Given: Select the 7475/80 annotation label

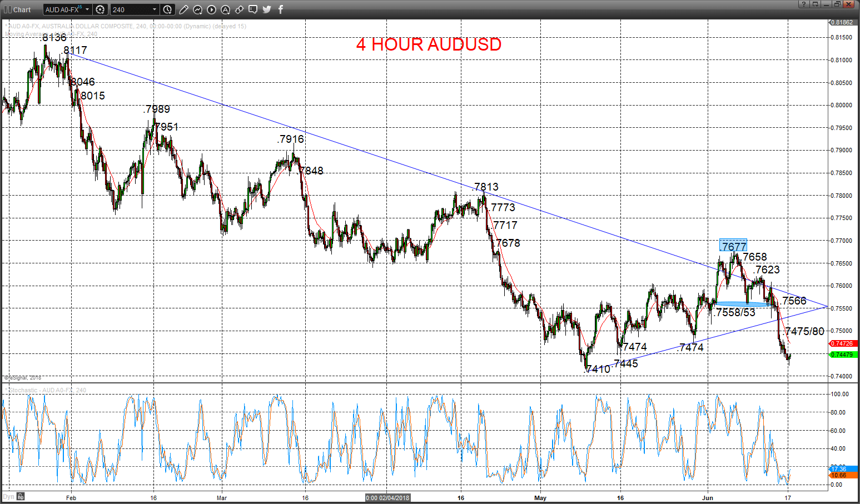Looking at the screenshot, I should coord(804,331).
